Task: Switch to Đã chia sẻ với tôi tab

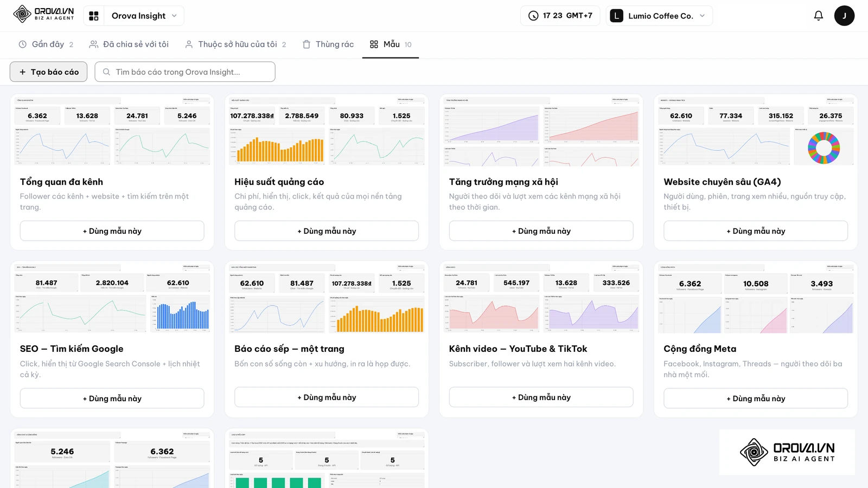Action: pos(129,44)
